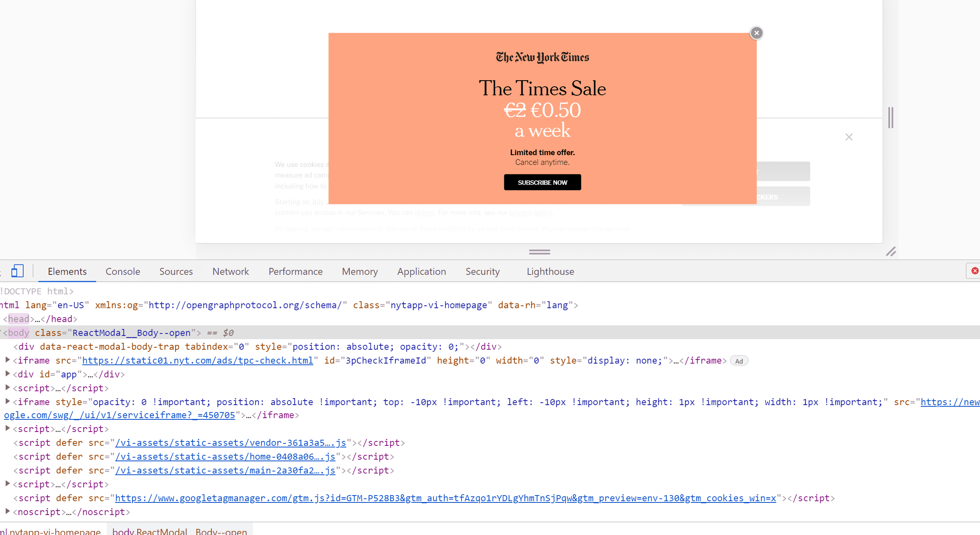The image size is (980, 535).
Task: Dismiss the cookie banner with X icon
Action: pyautogui.click(x=849, y=137)
